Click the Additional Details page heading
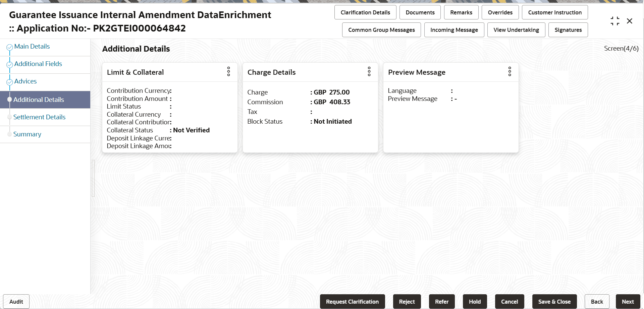The height and width of the screenshot is (309, 644). 136,49
